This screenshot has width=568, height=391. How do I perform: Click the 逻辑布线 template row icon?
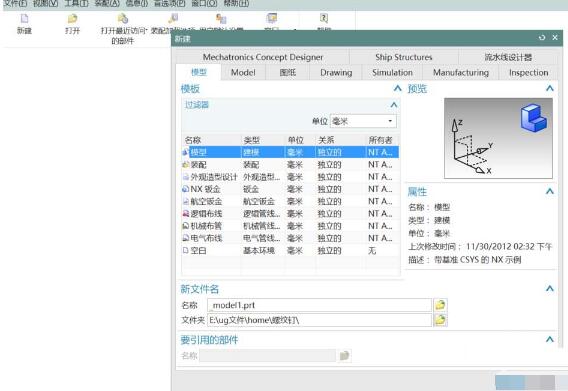(185, 214)
